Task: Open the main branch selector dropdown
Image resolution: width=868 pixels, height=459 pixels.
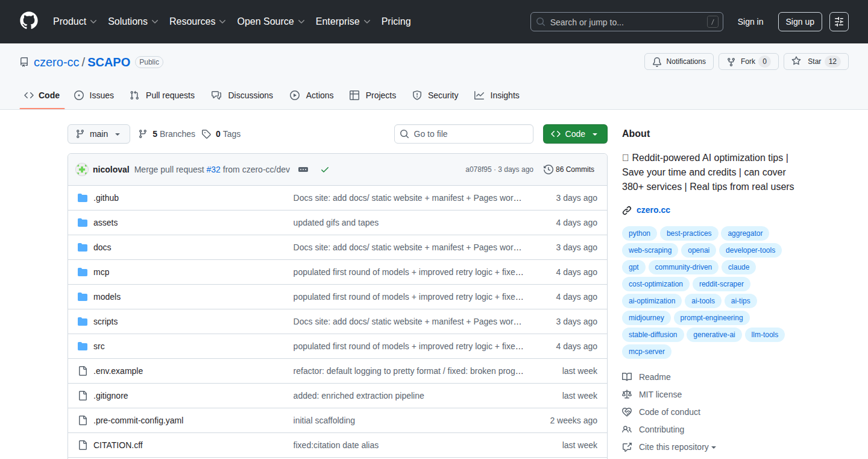Action: [99, 134]
